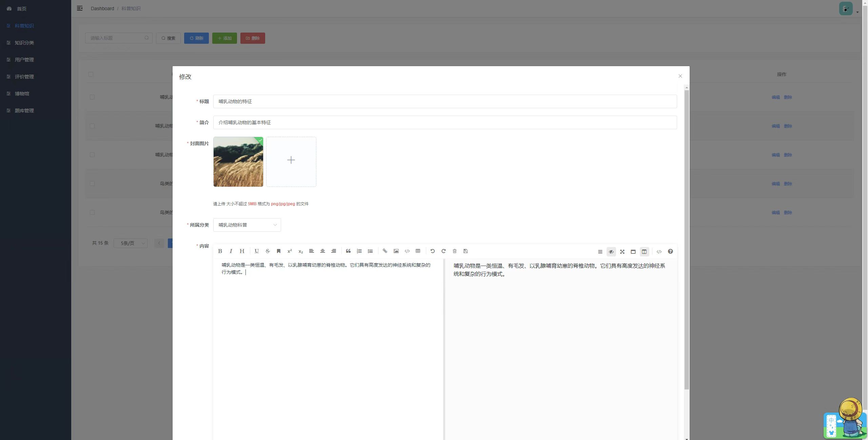Insert a table in the content
868x440 pixels.
(x=418, y=251)
